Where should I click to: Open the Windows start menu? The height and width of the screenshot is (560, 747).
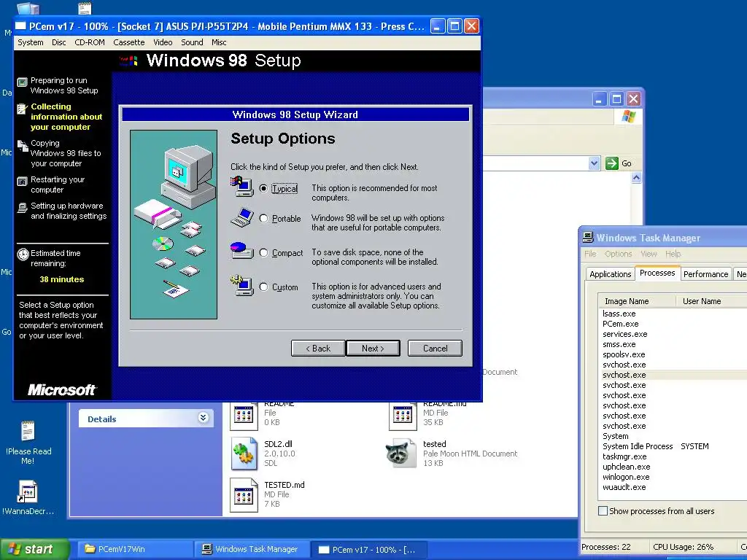tap(34, 549)
